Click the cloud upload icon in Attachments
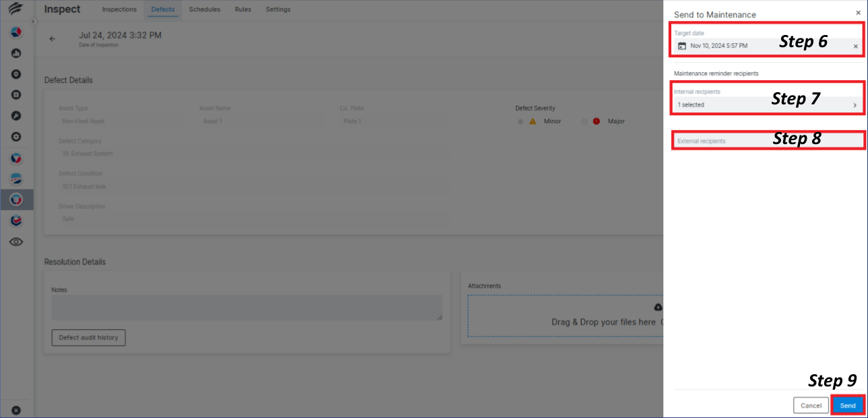Image resolution: width=868 pixels, height=418 pixels. 658,306
